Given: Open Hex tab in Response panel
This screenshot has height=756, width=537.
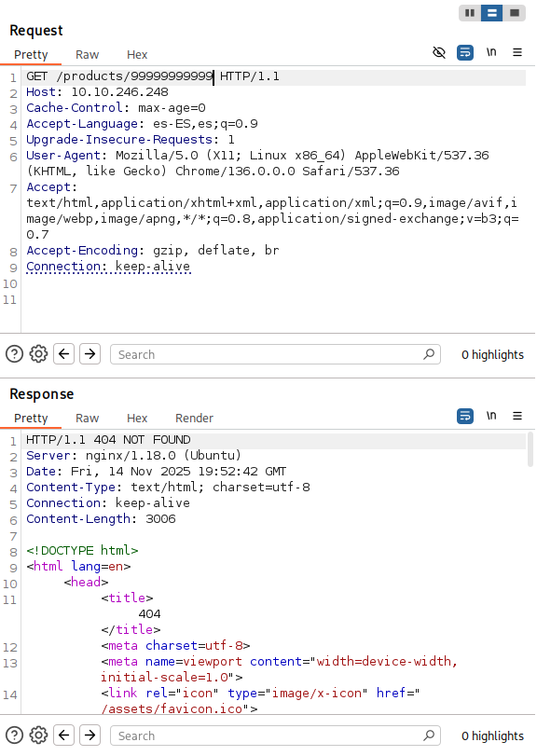Looking at the screenshot, I should tap(137, 418).
